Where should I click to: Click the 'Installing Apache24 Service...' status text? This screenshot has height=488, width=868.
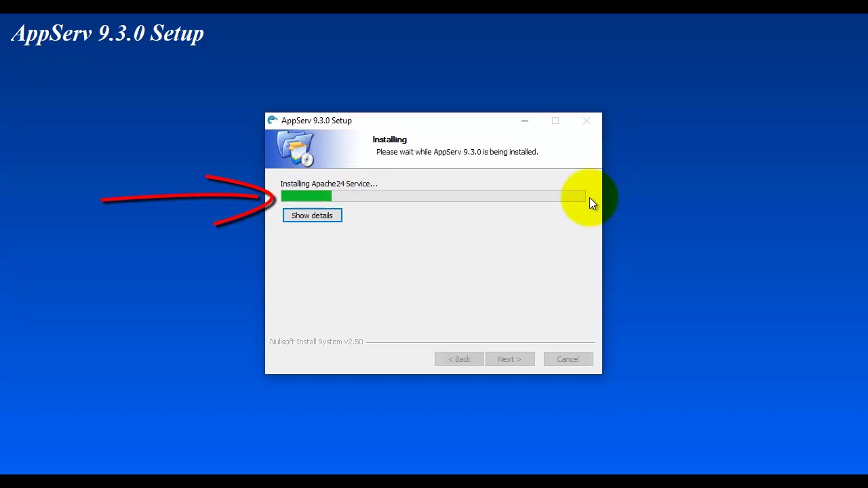coord(329,184)
